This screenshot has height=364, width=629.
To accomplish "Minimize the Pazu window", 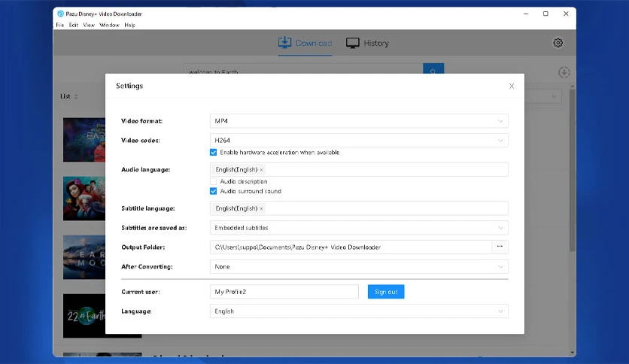I will (525, 14).
